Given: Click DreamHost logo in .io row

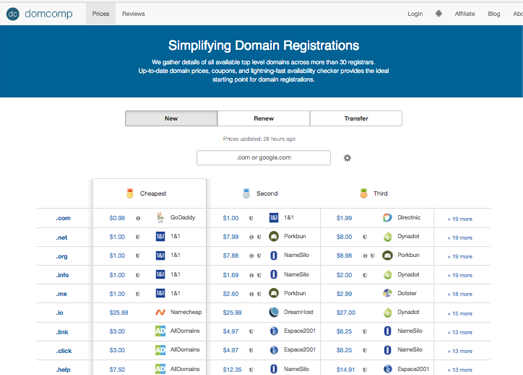Looking at the screenshot, I should [274, 312].
